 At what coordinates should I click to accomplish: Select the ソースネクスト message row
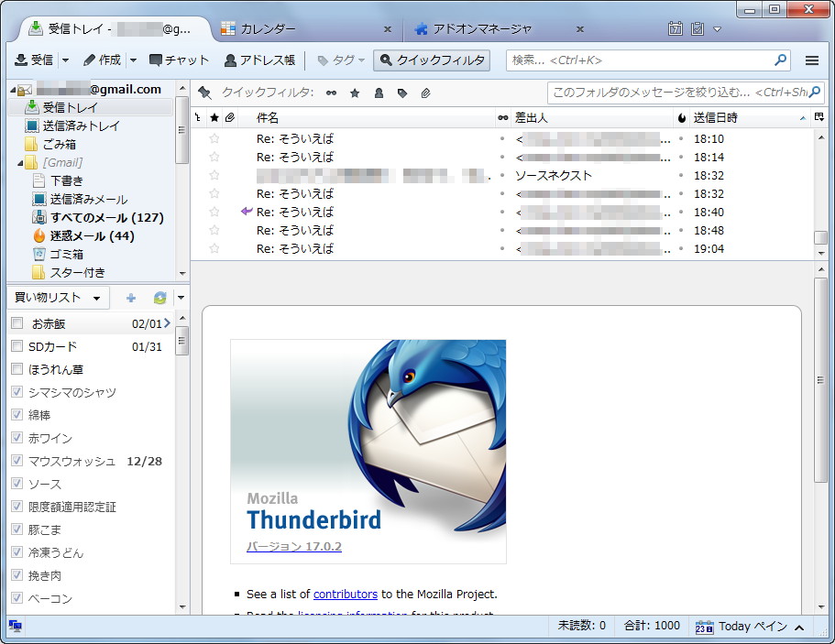503,176
